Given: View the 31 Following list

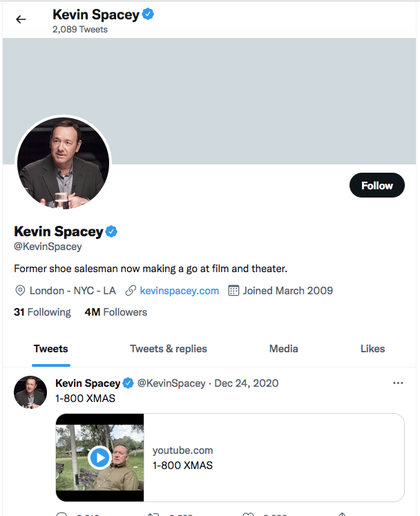Looking at the screenshot, I should 42,312.
